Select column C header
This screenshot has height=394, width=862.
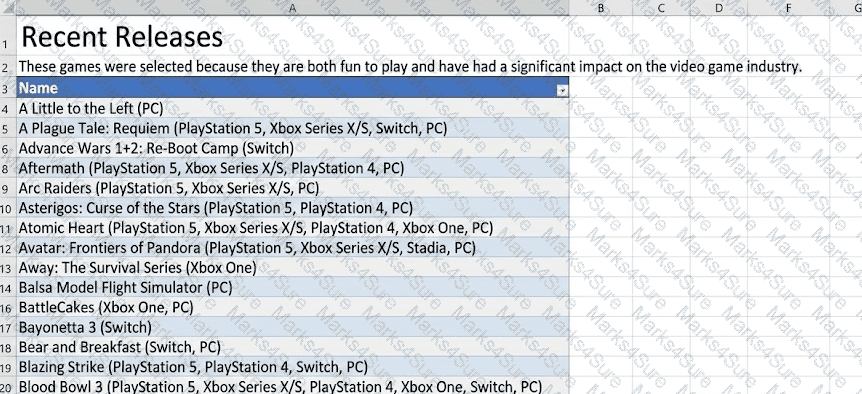point(661,8)
